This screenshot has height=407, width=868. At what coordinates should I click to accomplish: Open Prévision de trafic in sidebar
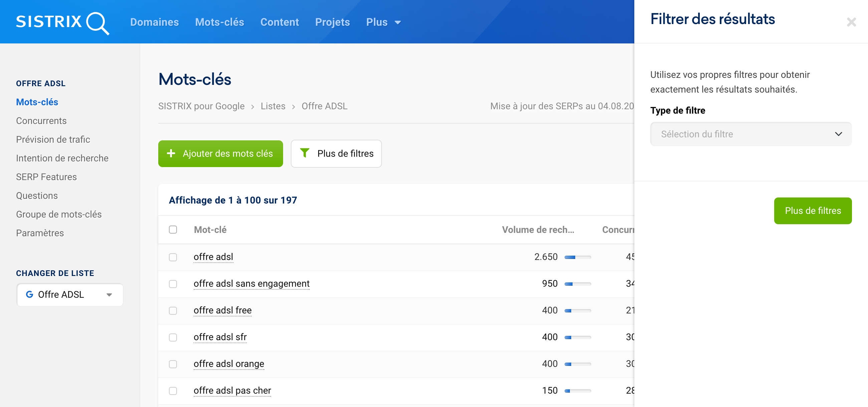(x=53, y=139)
